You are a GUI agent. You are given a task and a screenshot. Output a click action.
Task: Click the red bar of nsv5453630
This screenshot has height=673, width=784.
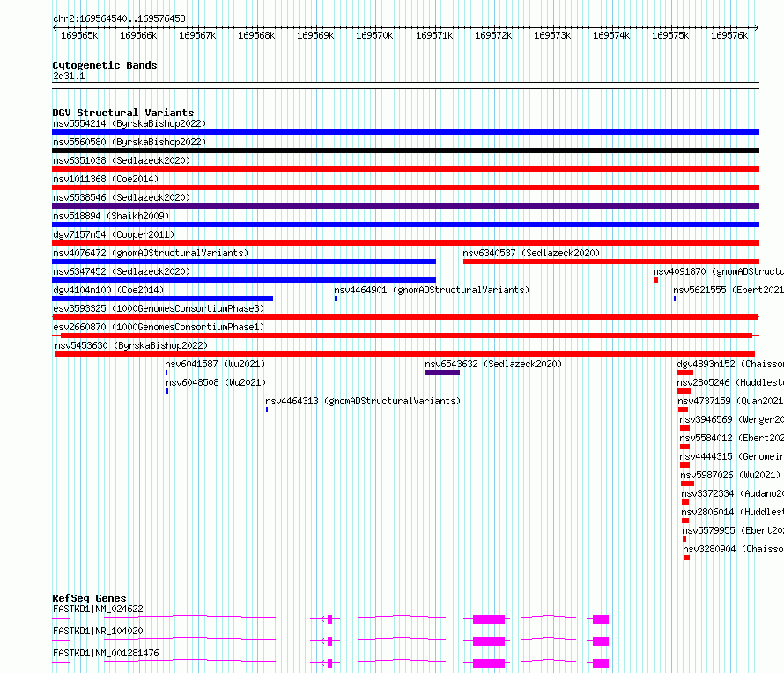click(405, 354)
